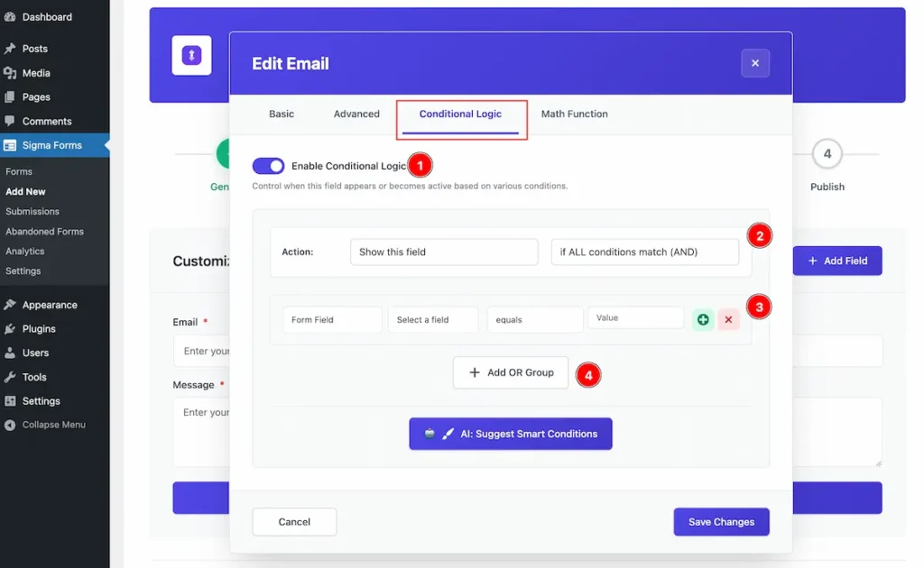924x568 pixels.
Task: Switch to the Math Function tab
Action: [574, 115]
